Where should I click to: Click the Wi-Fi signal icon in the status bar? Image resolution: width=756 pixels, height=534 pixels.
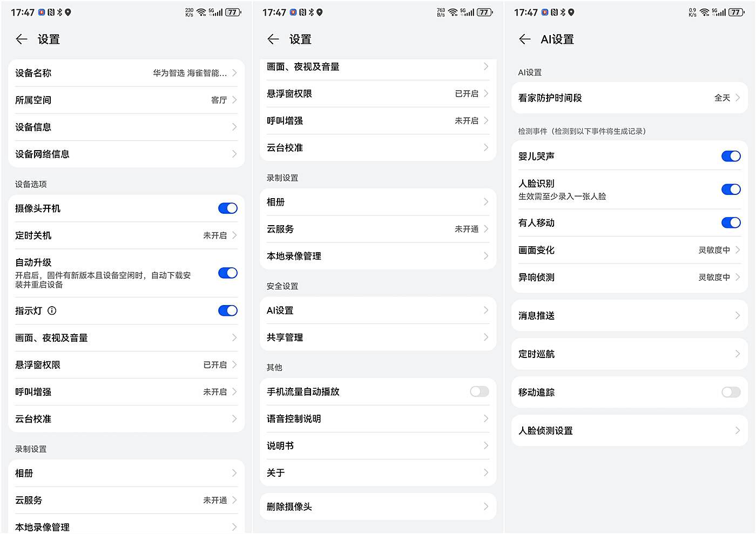pos(200,11)
